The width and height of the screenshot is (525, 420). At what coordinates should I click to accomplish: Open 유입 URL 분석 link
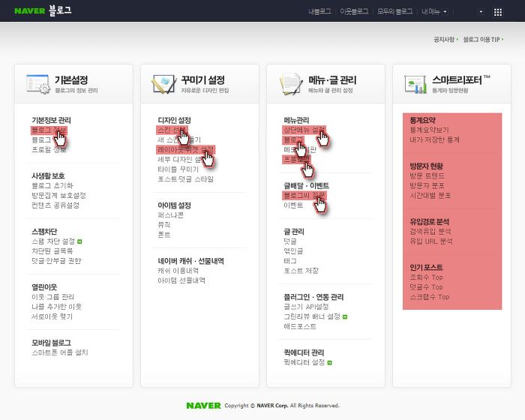click(x=431, y=241)
